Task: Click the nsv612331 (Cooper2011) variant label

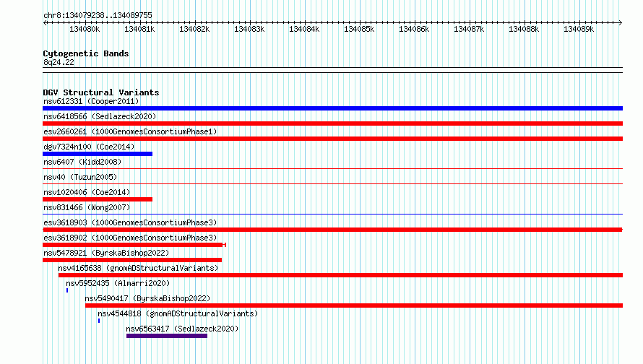Action: (x=91, y=101)
